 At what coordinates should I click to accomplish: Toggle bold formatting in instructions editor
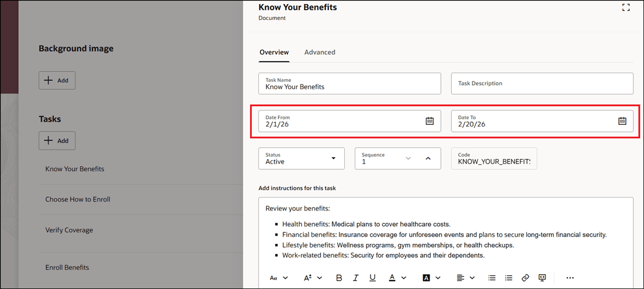click(339, 277)
